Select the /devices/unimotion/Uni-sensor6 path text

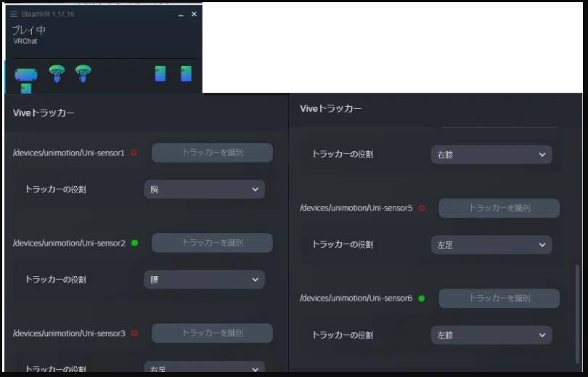pyautogui.click(x=356, y=298)
